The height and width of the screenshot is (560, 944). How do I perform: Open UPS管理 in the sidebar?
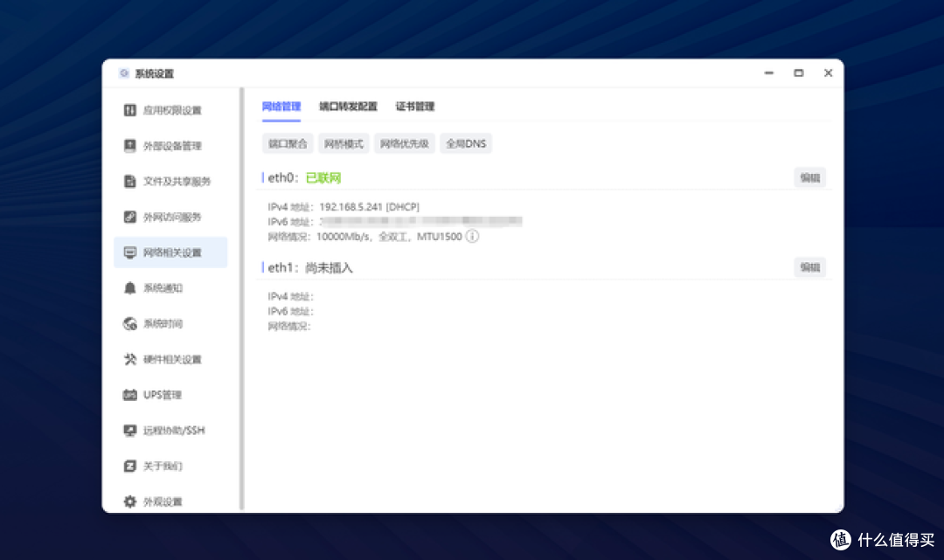(x=170, y=395)
